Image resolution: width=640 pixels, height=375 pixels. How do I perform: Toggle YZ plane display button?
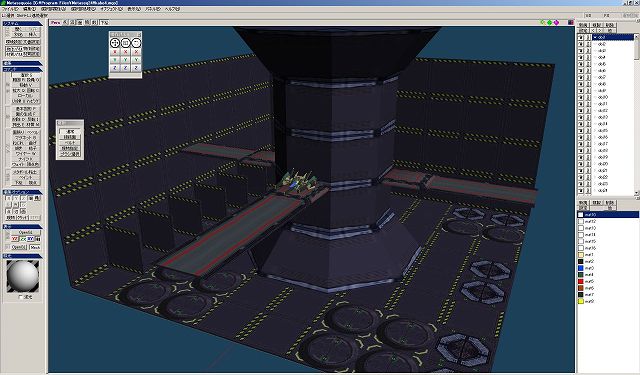15,239
